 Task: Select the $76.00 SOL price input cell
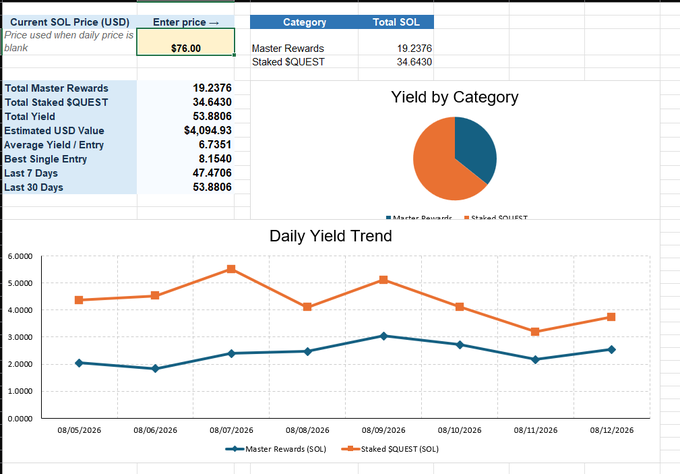[186, 42]
